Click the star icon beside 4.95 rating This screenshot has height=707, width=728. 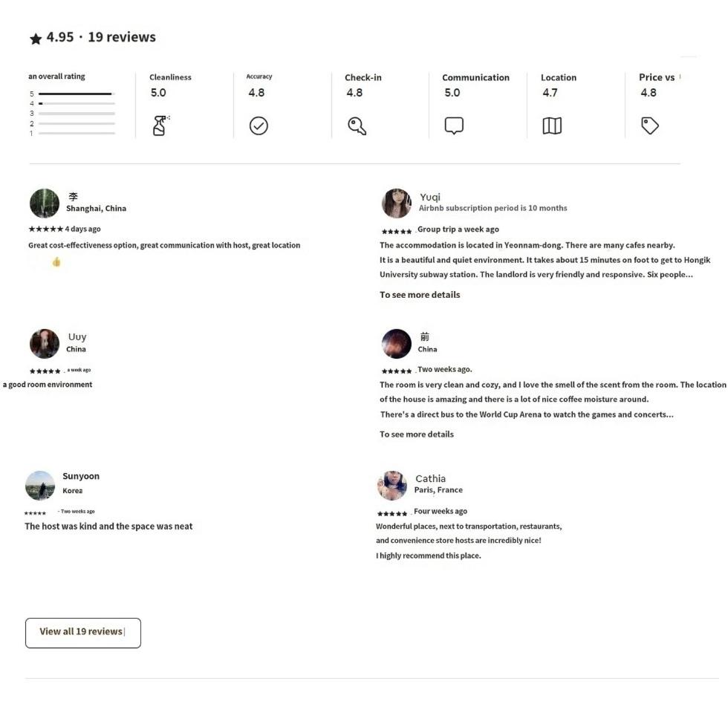[x=36, y=39]
